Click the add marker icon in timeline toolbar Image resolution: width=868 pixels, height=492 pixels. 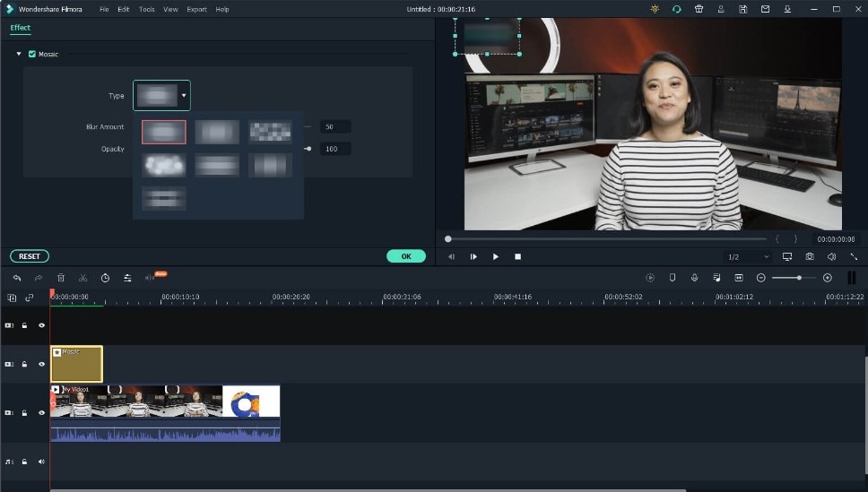pyautogui.click(x=672, y=278)
